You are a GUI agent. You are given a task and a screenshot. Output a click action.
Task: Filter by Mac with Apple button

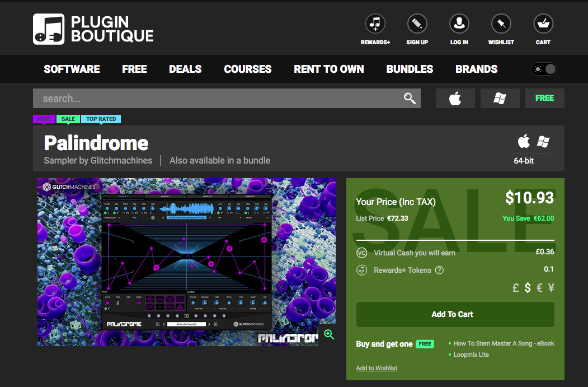(x=455, y=99)
